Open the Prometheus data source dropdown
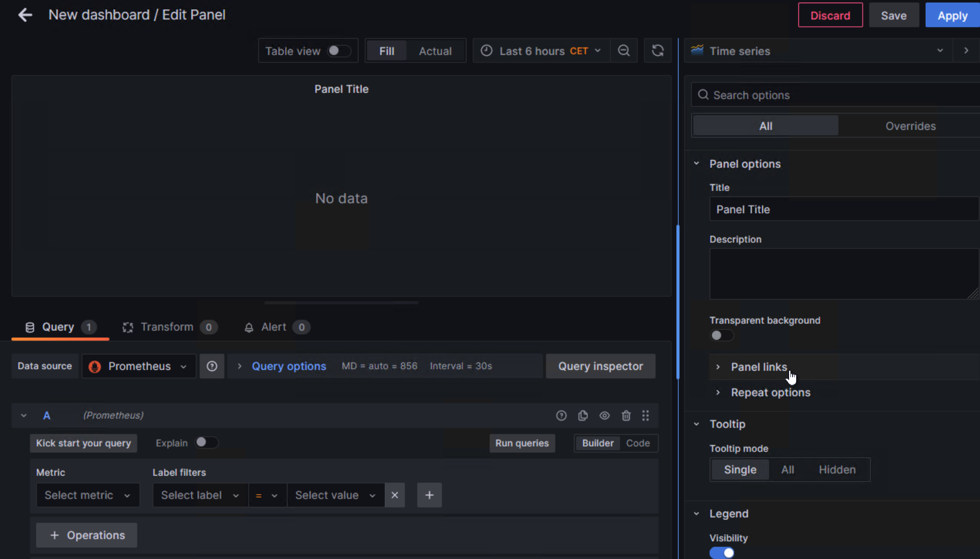Image resolution: width=980 pixels, height=559 pixels. [x=139, y=366]
